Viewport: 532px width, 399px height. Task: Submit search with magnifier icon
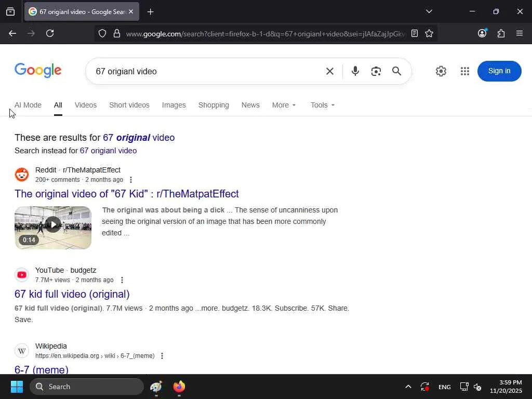pyautogui.click(x=396, y=71)
